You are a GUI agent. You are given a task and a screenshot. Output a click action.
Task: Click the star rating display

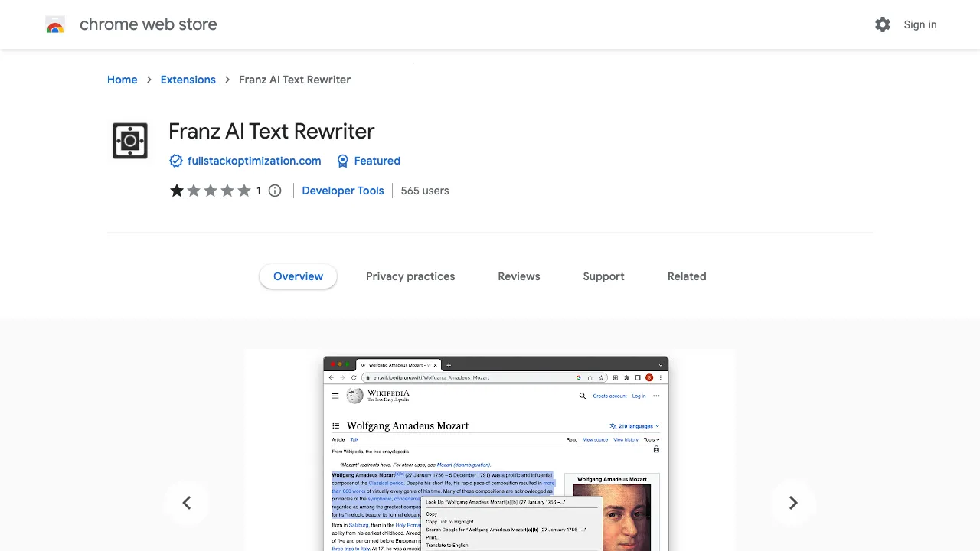coord(211,191)
